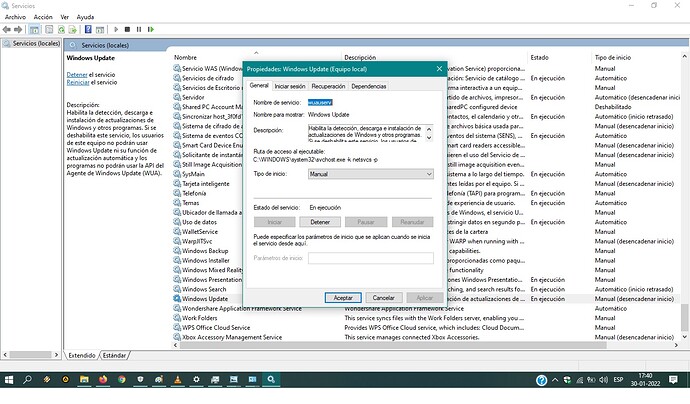Select the gear icon beside Windows Search
This screenshot has width=690, height=404.
(177, 289)
